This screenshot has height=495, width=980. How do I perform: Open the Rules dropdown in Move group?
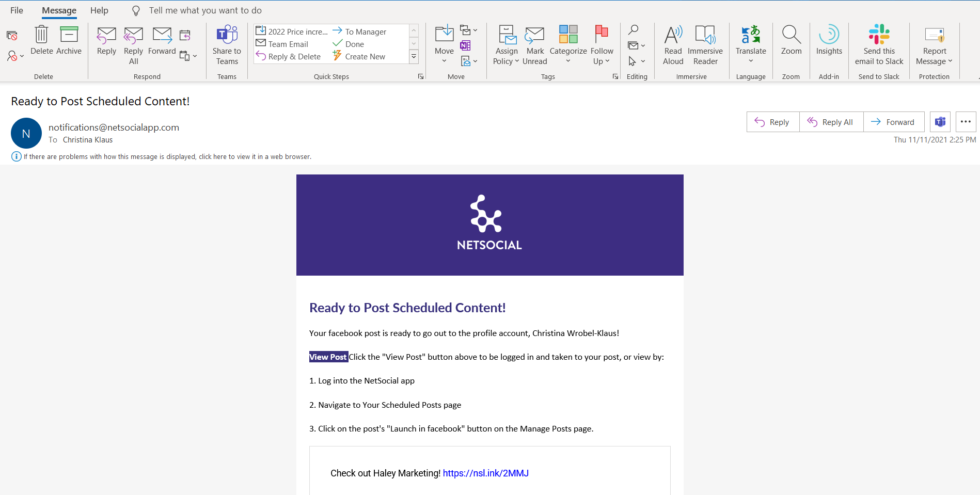(x=469, y=30)
